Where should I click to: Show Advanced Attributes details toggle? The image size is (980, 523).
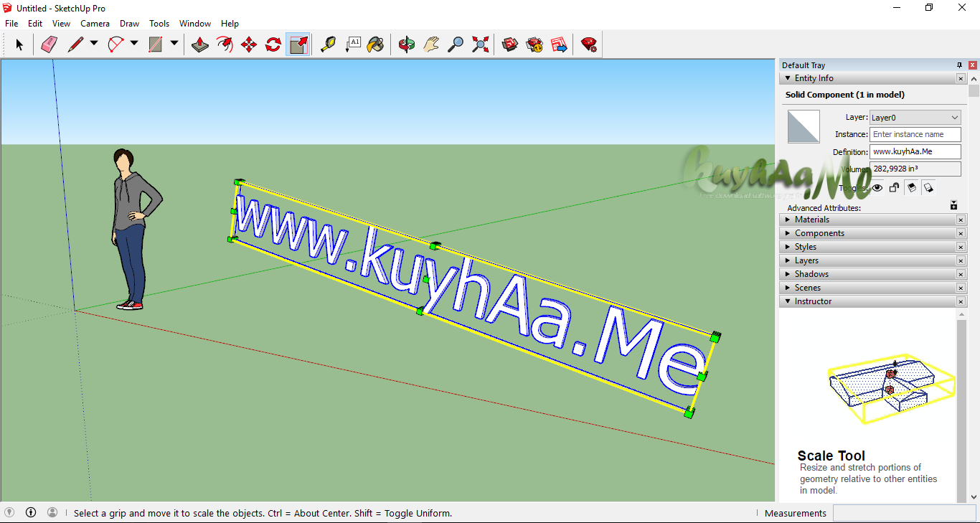[953, 205]
